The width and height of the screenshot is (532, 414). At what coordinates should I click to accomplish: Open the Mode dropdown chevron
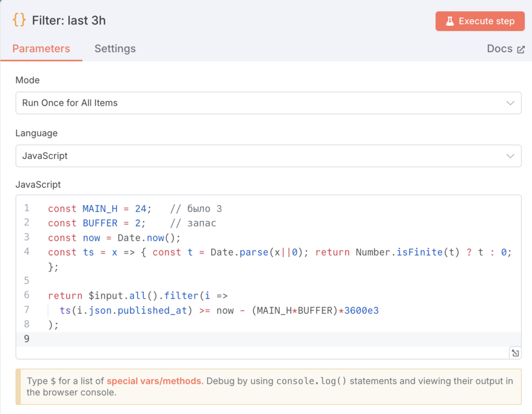[x=510, y=103]
